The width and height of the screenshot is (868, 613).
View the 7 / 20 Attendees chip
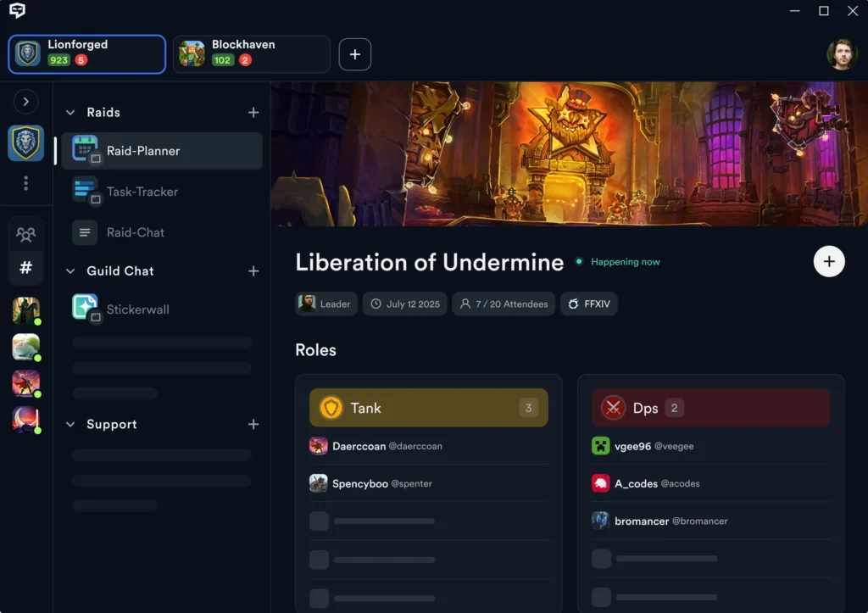[504, 304]
